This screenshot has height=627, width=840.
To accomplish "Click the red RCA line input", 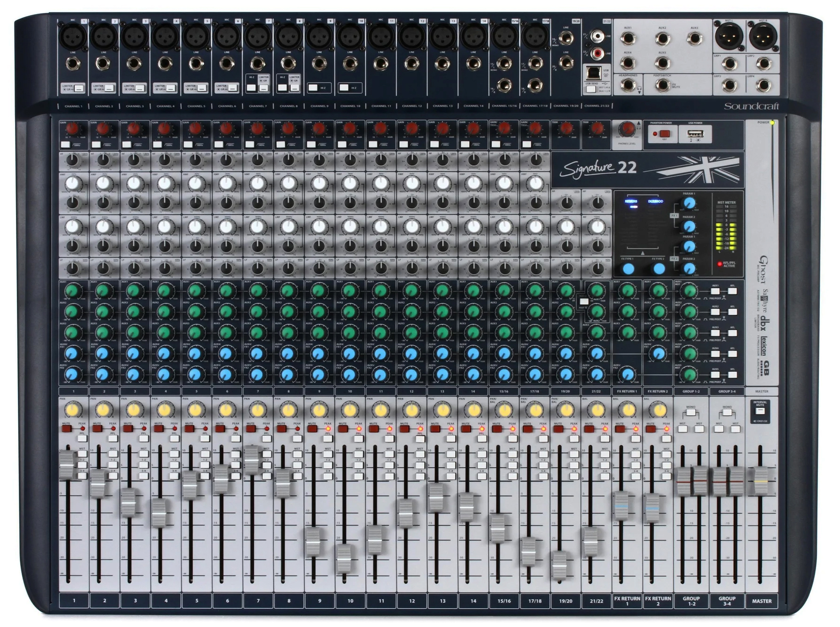I will (597, 53).
